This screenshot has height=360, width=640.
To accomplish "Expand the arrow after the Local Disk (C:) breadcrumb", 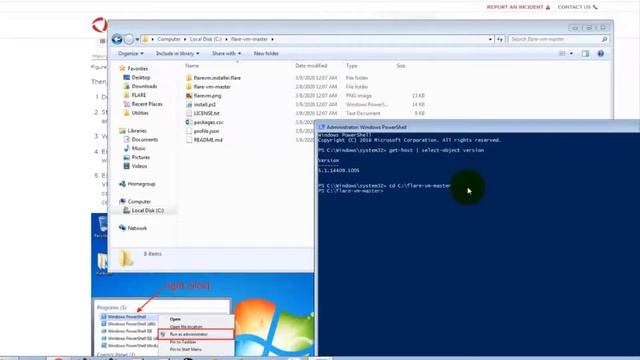I will [x=226, y=39].
